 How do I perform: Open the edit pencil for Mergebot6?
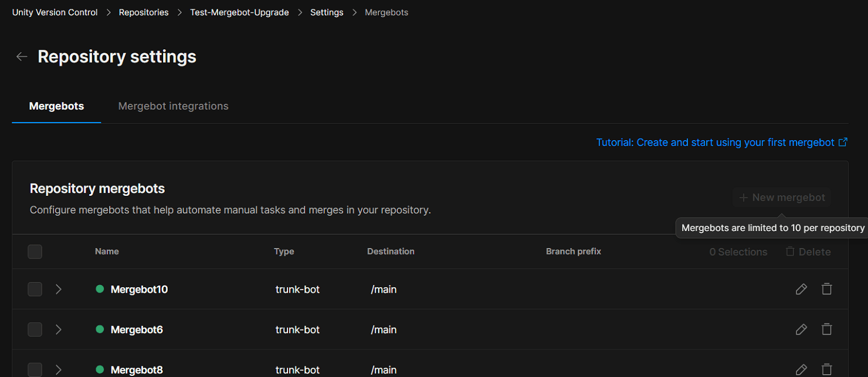pos(801,330)
